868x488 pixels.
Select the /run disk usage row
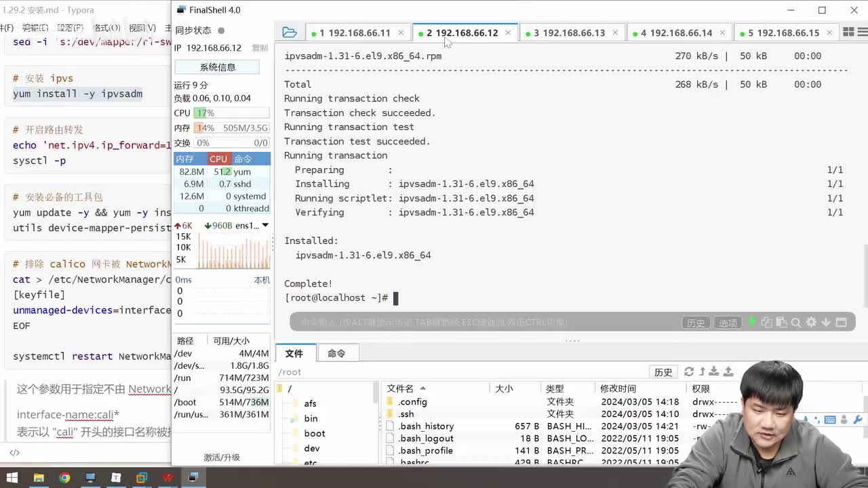point(222,378)
